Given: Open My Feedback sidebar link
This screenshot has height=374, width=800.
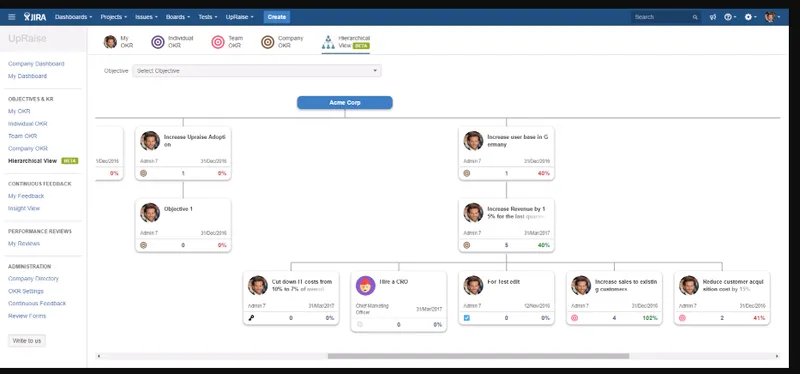Looking at the screenshot, I should coord(26,196).
